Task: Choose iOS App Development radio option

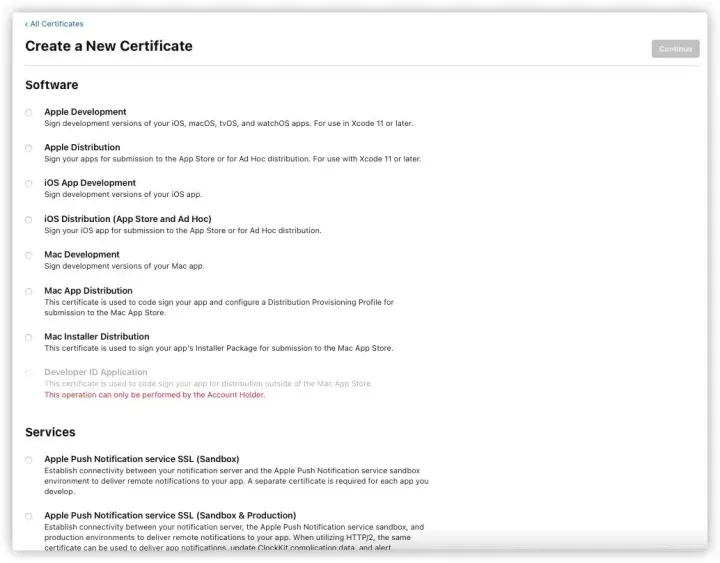Action: pyautogui.click(x=28, y=184)
